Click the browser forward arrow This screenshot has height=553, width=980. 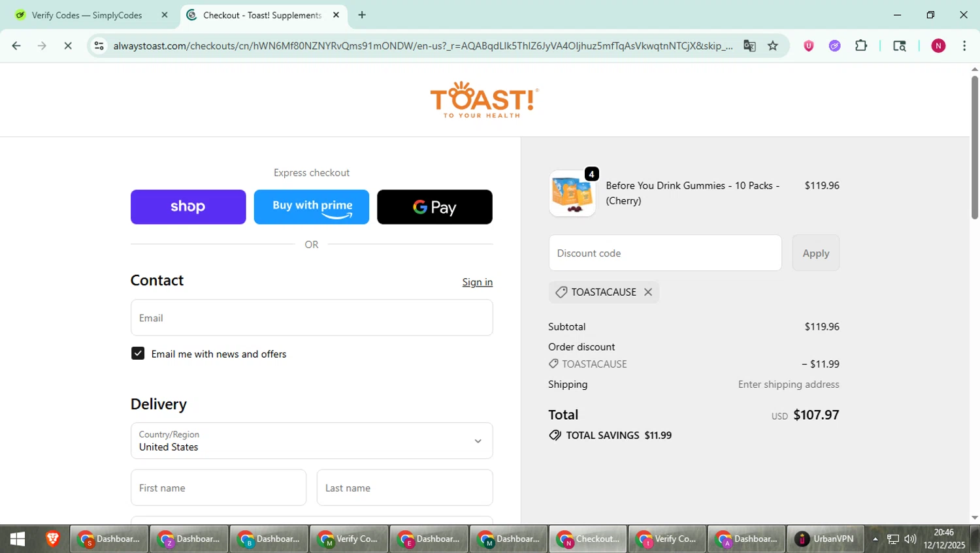[42, 46]
